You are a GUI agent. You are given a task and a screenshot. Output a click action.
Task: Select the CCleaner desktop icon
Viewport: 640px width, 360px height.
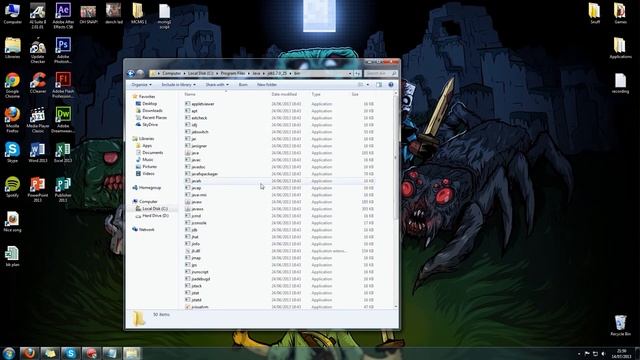click(x=38, y=83)
